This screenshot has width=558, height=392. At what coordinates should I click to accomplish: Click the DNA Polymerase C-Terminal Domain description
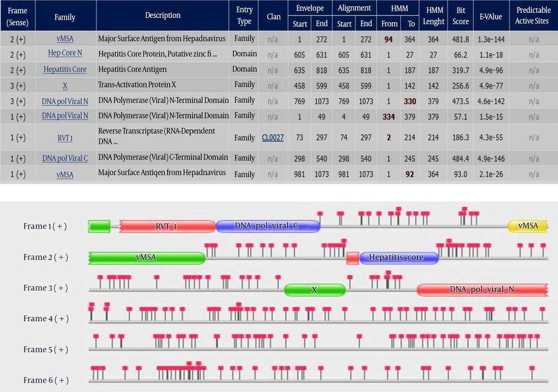click(163, 157)
